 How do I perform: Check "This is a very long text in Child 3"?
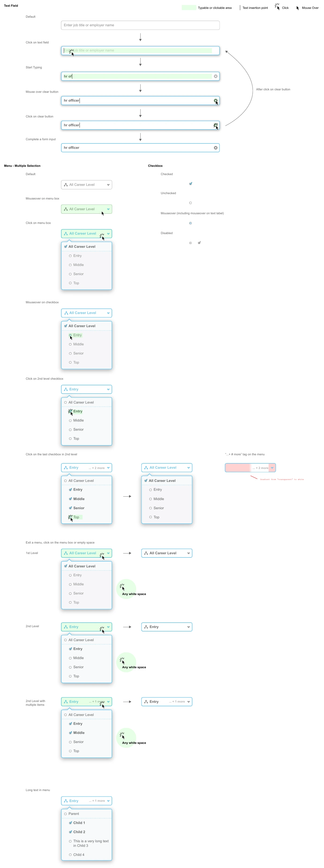tap(70, 841)
